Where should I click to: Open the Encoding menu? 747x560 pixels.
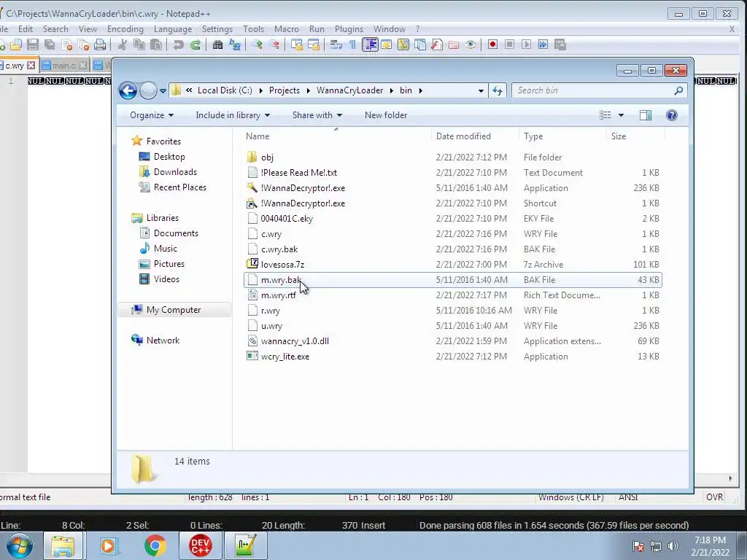pyautogui.click(x=125, y=29)
